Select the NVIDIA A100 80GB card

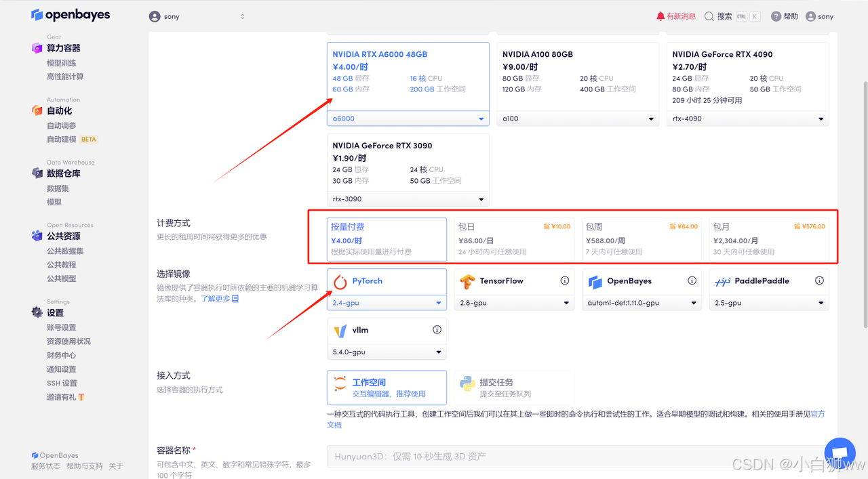pos(578,85)
